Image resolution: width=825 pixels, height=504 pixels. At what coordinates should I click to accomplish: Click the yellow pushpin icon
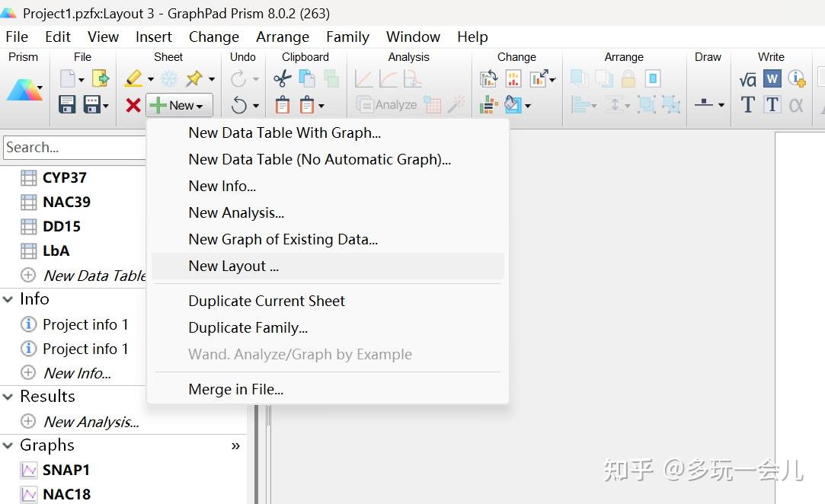(194, 79)
